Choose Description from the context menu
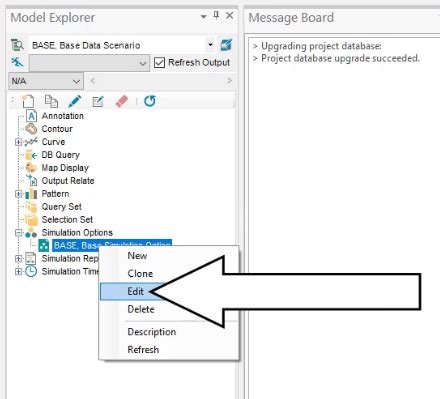This screenshot has width=440, height=399. tap(152, 332)
